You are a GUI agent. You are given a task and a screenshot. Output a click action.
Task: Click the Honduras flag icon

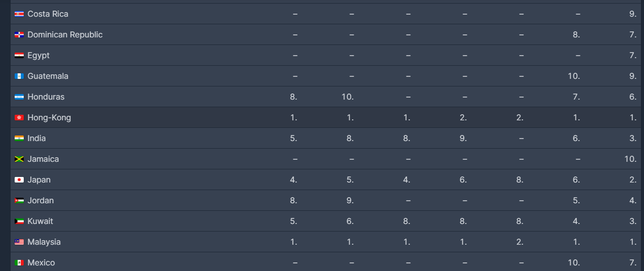[x=19, y=97]
